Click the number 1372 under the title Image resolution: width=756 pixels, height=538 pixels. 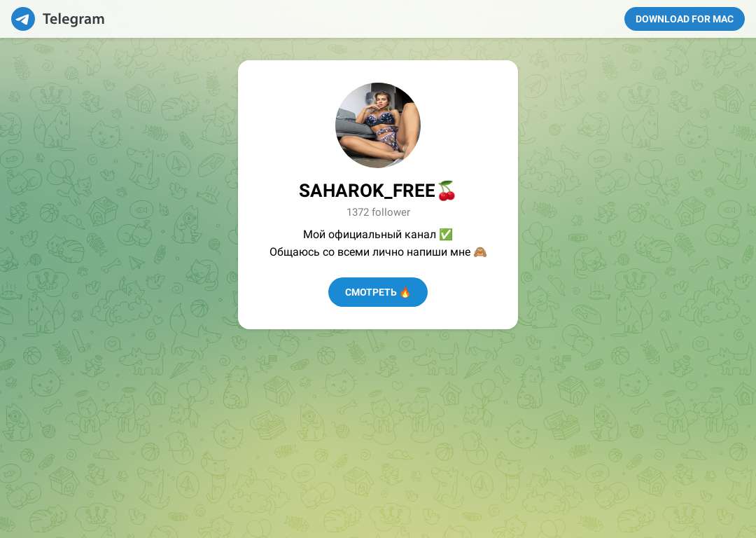(358, 212)
